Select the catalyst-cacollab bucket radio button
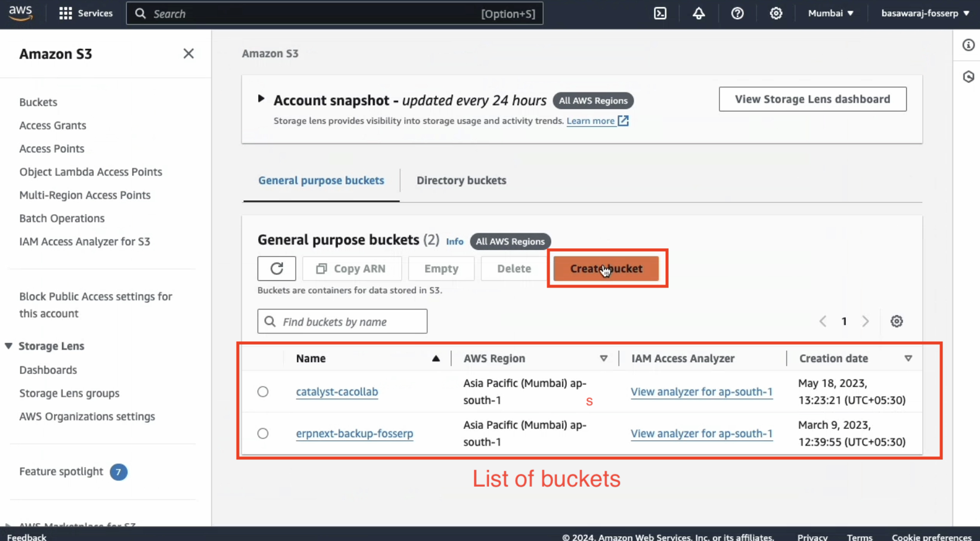The image size is (980, 541). [x=263, y=392]
